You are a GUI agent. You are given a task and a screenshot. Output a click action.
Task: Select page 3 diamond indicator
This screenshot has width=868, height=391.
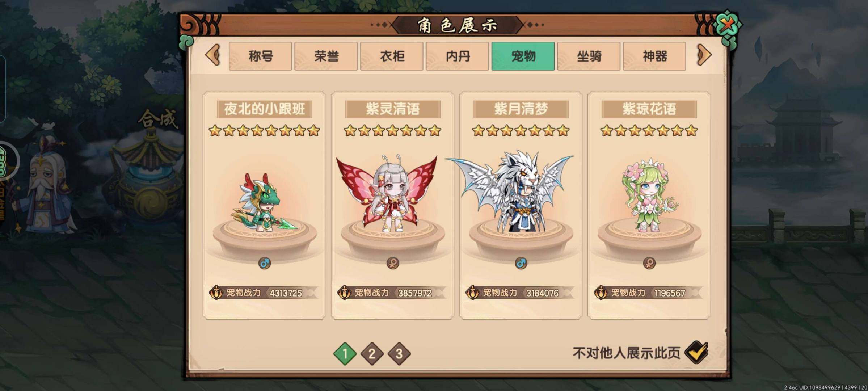tap(399, 354)
